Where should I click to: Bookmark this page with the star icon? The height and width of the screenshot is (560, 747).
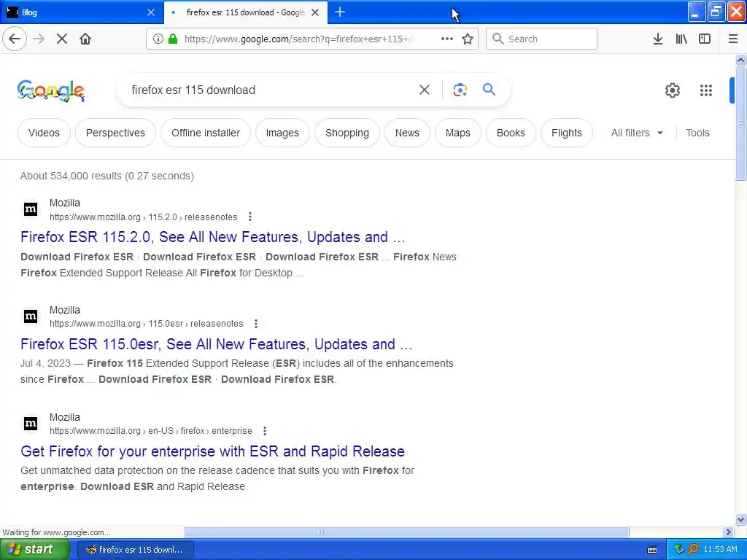pos(468,39)
